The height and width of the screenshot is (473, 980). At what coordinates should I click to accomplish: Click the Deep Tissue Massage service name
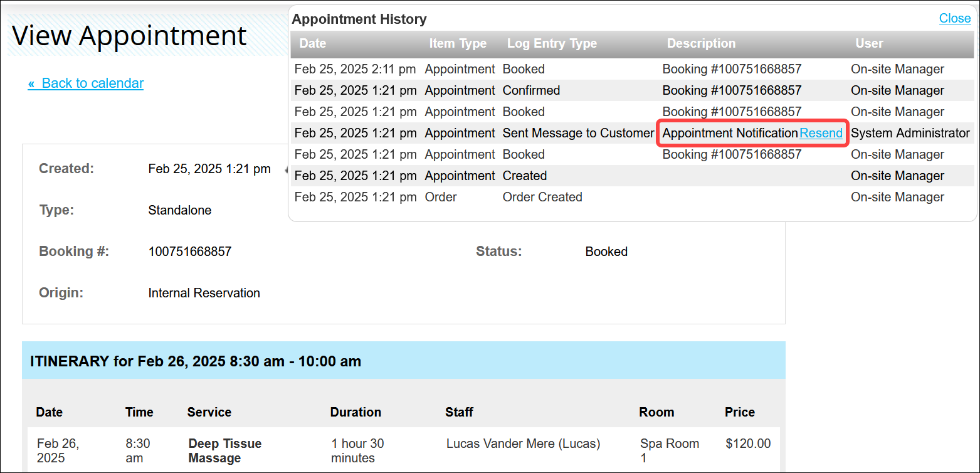click(224, 450)
